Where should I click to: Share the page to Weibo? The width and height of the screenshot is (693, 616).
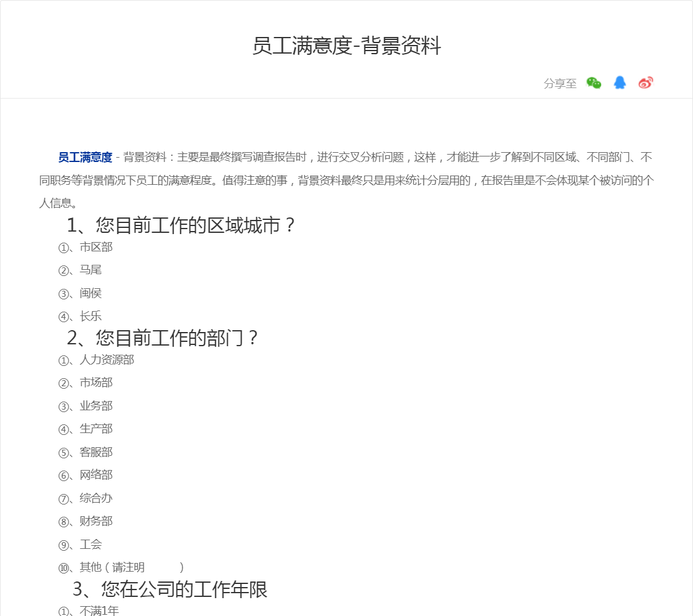click(x=646, y=83)
